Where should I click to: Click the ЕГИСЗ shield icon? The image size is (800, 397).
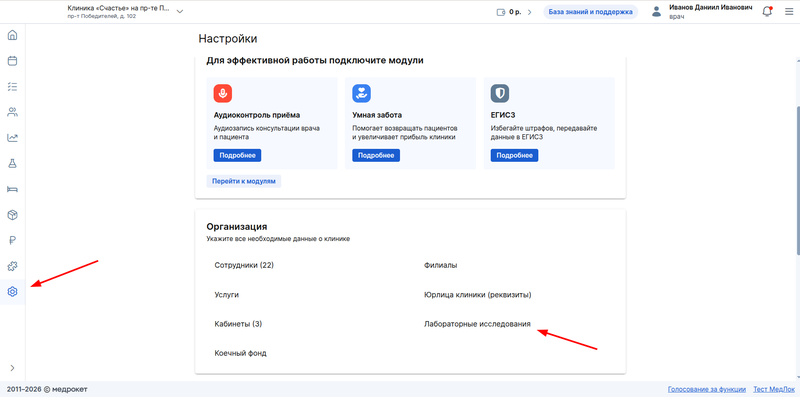coord(500,93)
